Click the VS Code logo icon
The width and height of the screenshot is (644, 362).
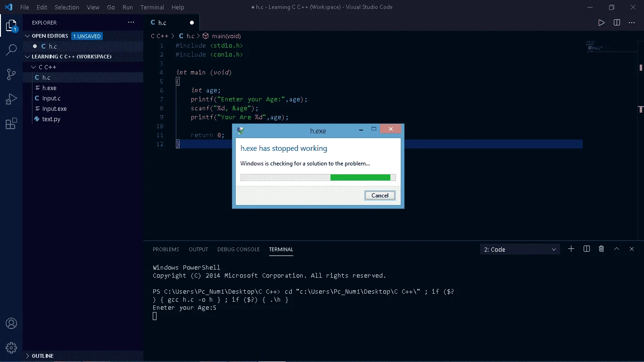(x=8, y=7)
